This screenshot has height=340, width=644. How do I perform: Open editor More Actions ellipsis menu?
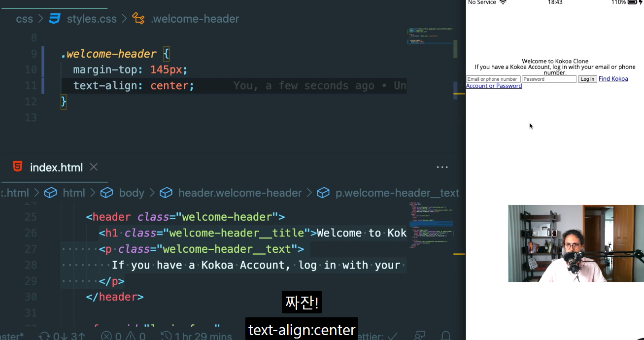tap(442, 168)
